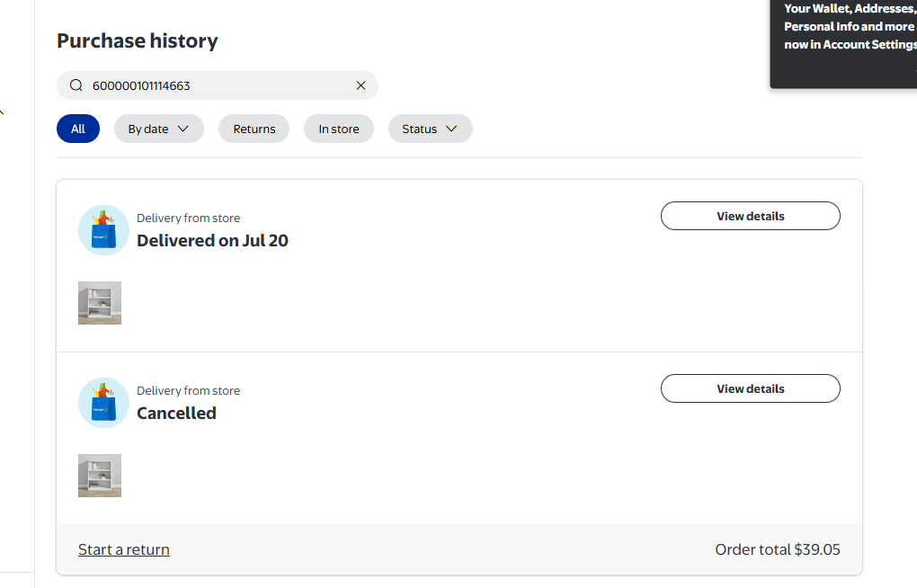Click the Account Settings notification tooltip
This screenshot has width=917, height=588.
(x=844, y=44)
